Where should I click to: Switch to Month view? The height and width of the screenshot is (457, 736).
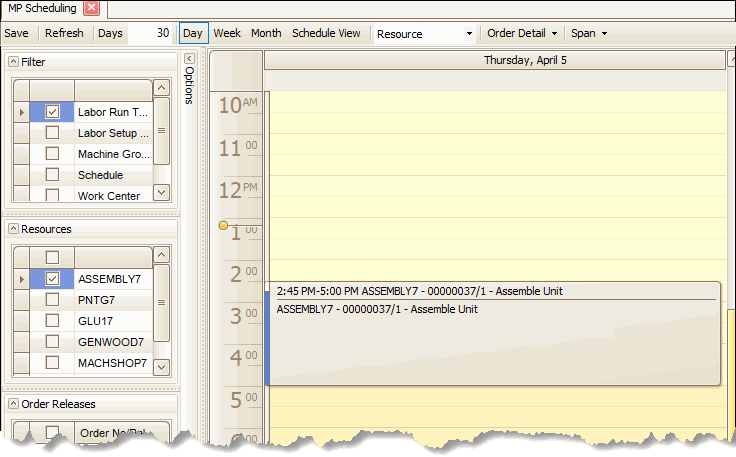point(266,33)
